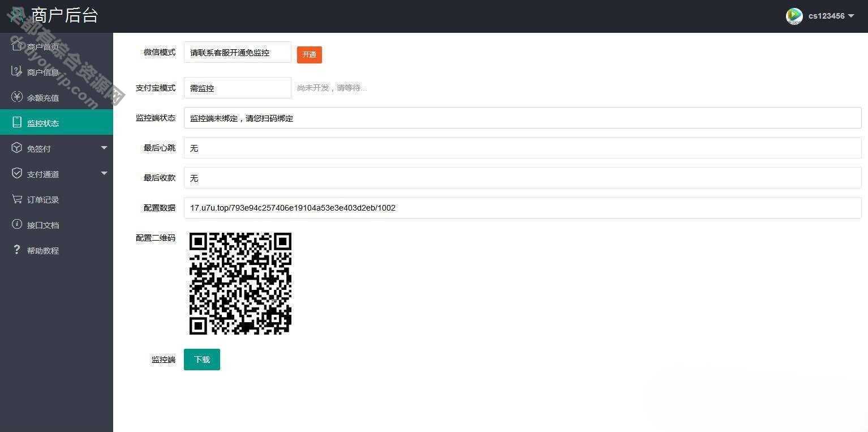This screenshot has width=868, height=432.
Task: Open 订单记录 menu item
Action: click(57, 199)
